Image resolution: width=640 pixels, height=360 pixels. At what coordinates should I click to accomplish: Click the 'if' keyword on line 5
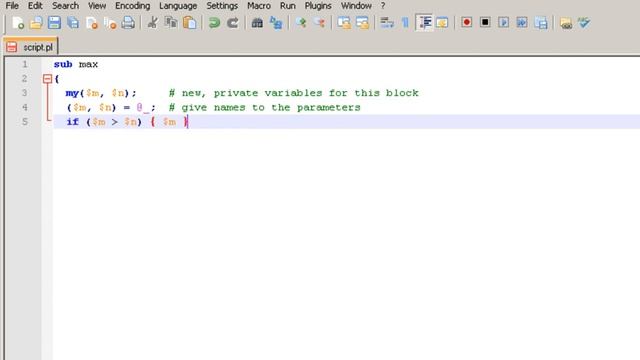point(73,122)
